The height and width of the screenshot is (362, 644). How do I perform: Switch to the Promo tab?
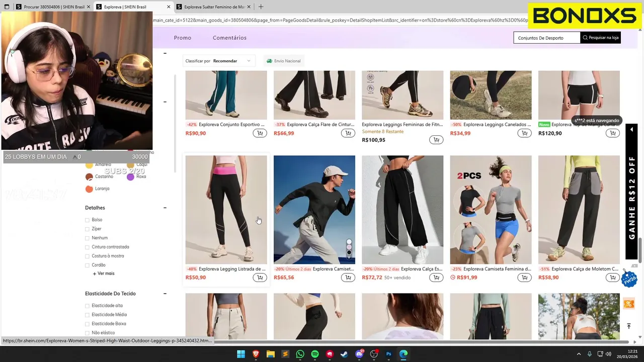point(183,38)
